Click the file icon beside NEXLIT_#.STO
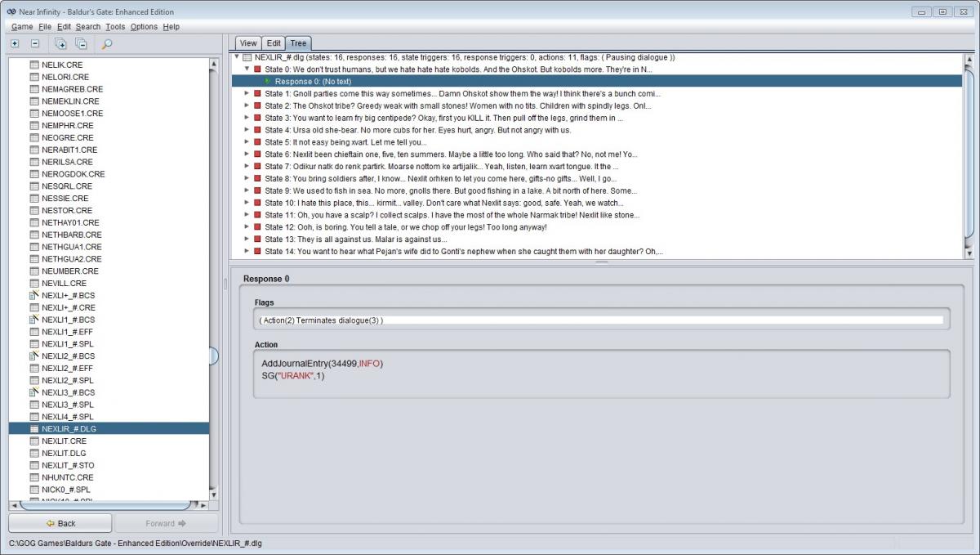The width and height of the screenshot is (980, 555). (34, 465)
